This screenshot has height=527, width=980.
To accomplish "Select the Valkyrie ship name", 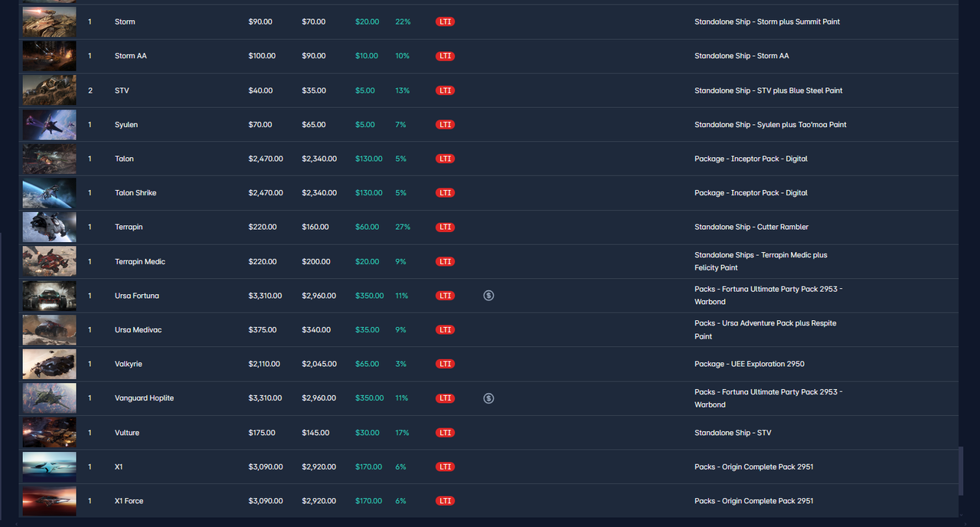I will click(x=129, y=364).
